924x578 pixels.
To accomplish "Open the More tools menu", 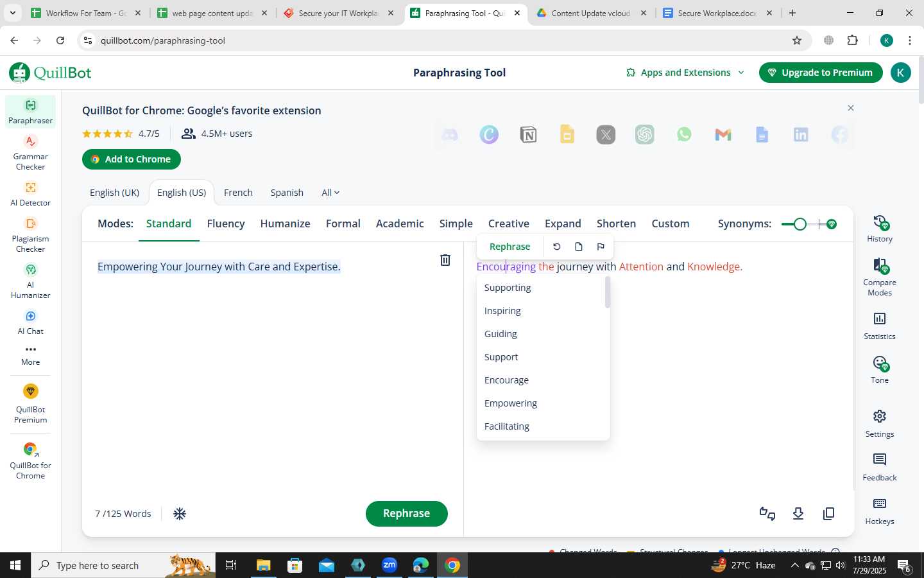I will pyautogui.click(x=30, y=355).
